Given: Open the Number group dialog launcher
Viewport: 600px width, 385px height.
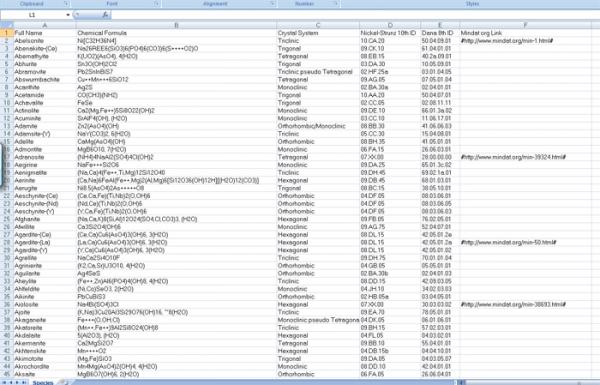Looking at the screenshot, I should click(336, 4).
